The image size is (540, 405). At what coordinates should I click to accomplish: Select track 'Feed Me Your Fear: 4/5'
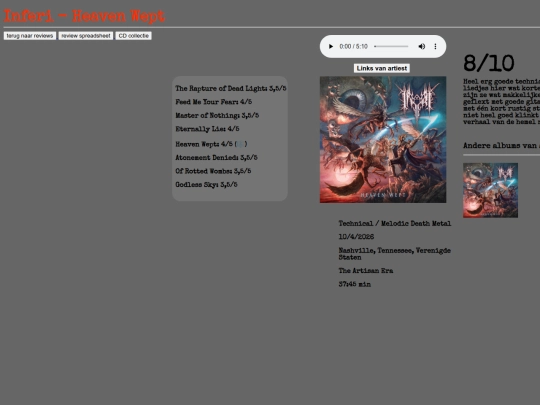pyautogui.click(x=214, y=102)
